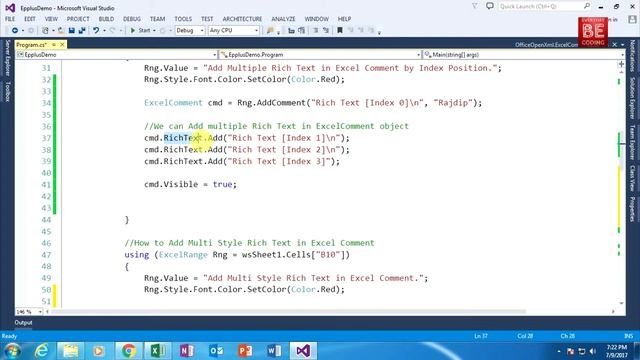Open the Start button dropdown arrow
This screenshot has height=360, width=640.
pyautogui.click(x=154, y=31)
